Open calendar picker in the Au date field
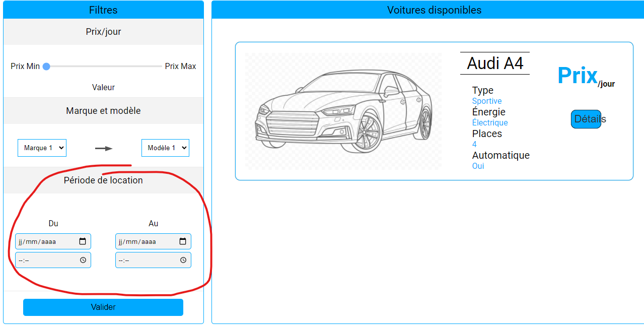This screenshot has height=325, width=644. [x=183, y=241]
